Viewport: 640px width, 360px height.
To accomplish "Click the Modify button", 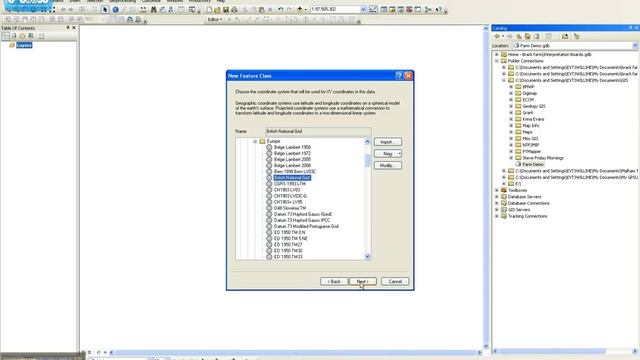I will click(388, 166).
